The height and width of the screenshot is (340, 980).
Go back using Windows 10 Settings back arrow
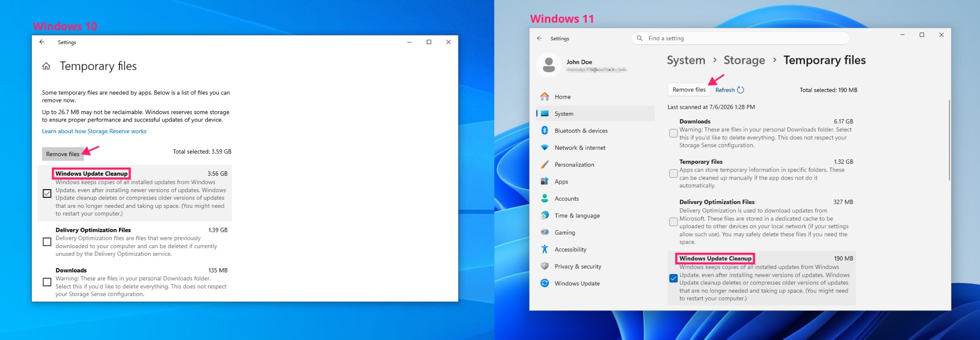click(42, 42)
